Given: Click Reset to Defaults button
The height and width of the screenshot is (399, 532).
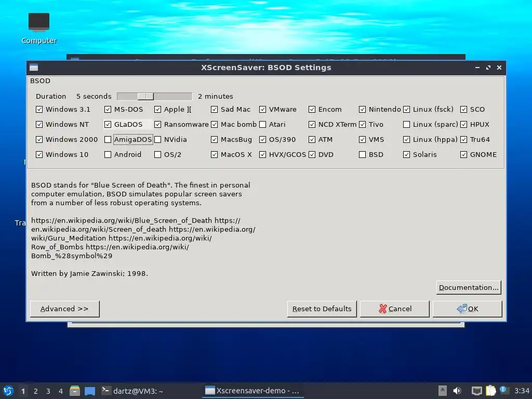Looking at the screenshot, I should 322,309.
